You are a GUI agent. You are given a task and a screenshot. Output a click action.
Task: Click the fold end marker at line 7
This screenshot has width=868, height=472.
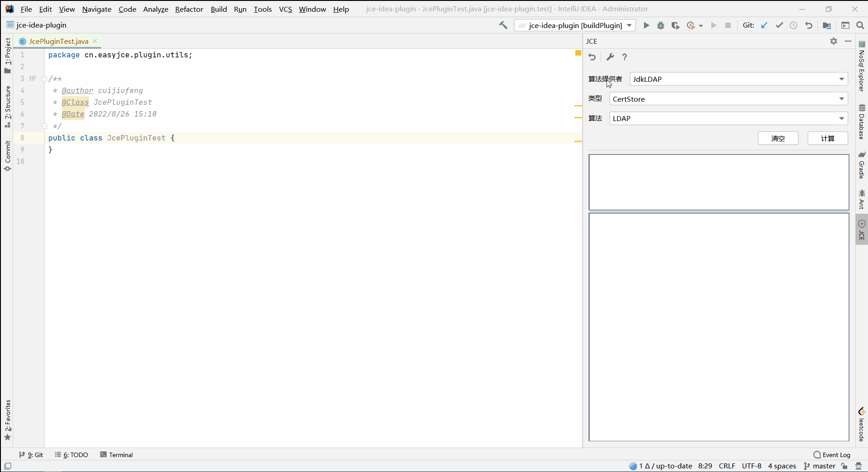pyautogui.click(x=44, y=126)
